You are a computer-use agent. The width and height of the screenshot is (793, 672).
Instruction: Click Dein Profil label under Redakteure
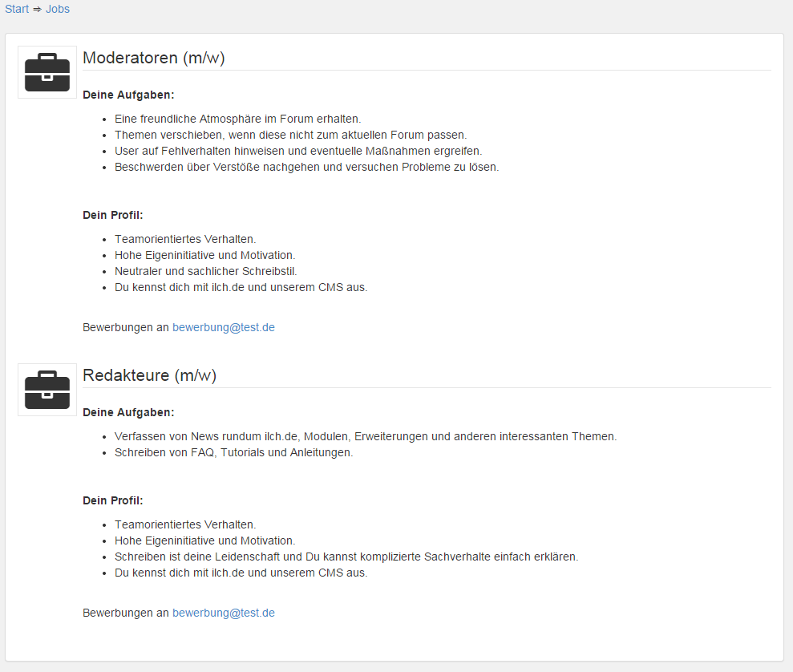(113, 500)
